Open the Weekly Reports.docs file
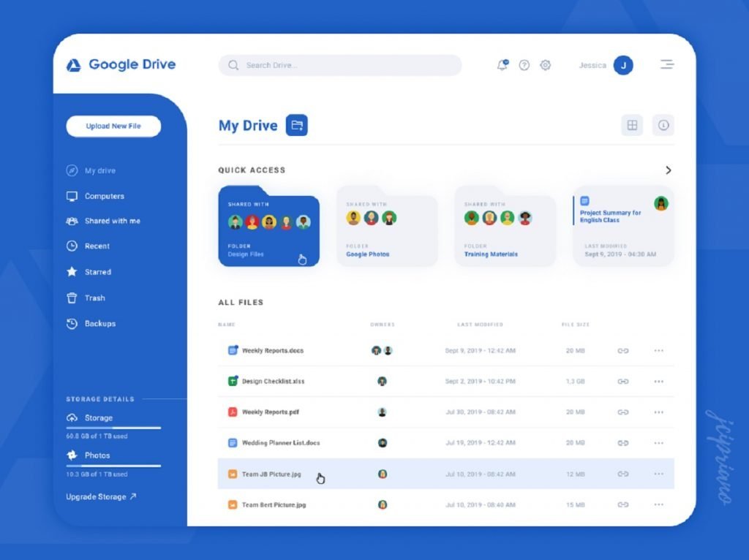This screenshot has width=749, height=560. click(445, 350)
